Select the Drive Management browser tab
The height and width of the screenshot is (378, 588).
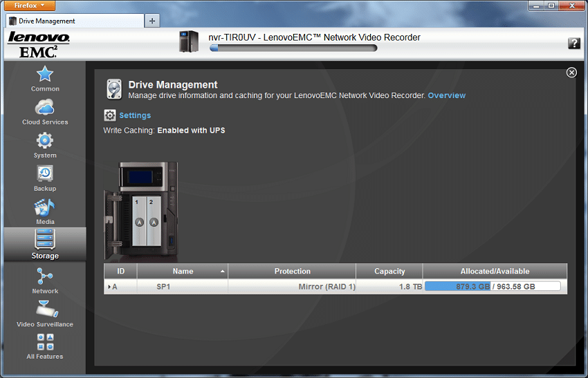point(75,21)
